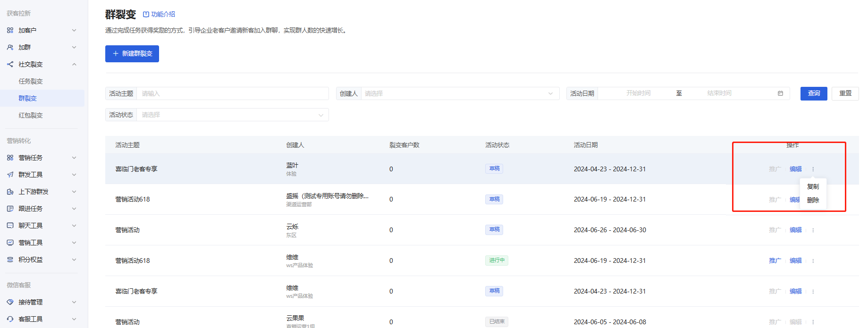Click the 2024-06-26 - 2024-06-30 date cell
This screenshot has height=328, width=868.
[610, 230]
